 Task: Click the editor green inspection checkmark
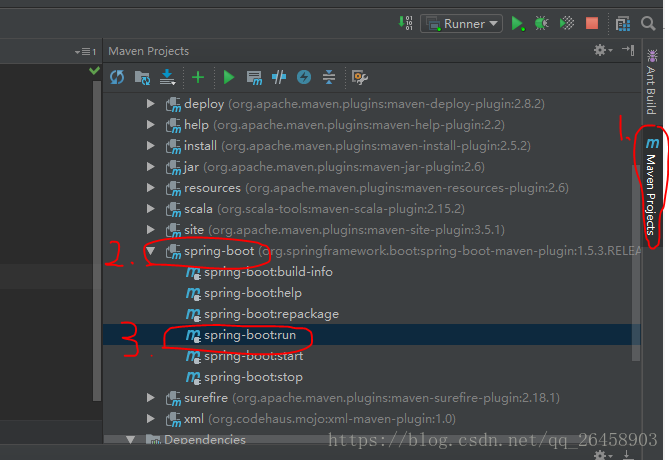[94, 70]
